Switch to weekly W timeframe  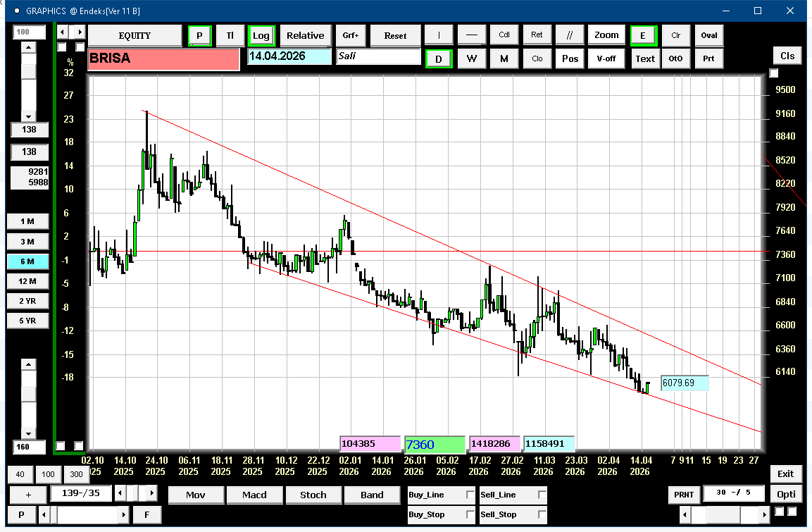(x=472, y=58)
